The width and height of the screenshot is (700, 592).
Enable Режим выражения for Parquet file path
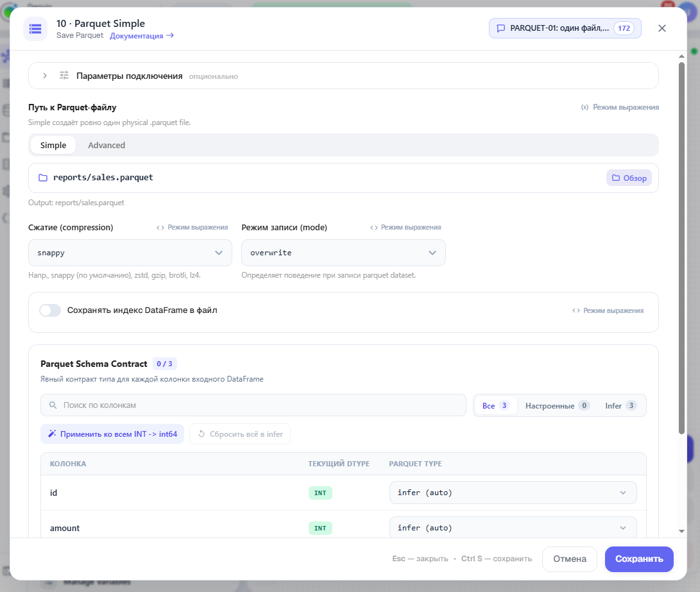coord(620,107)
